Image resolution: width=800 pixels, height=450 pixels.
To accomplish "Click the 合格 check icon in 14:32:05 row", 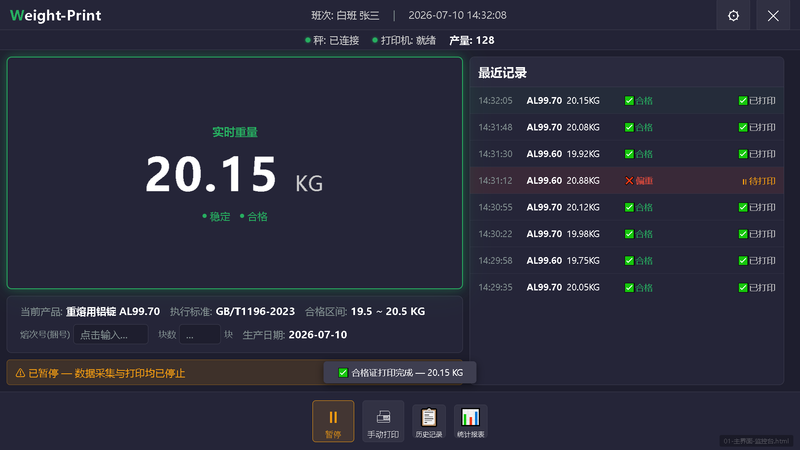I will click(629, 101).
